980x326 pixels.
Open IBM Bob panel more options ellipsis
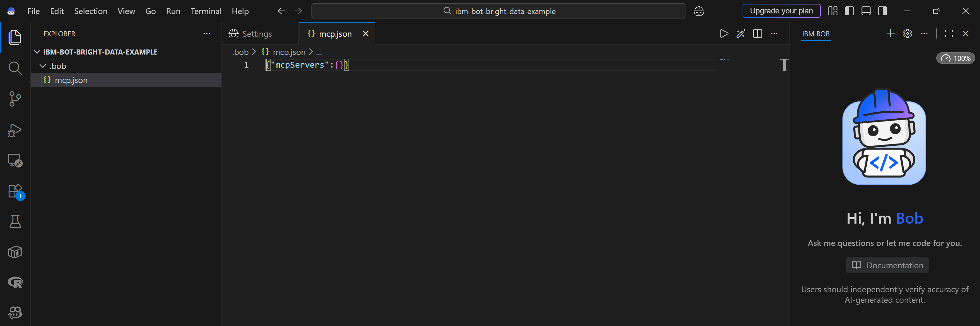click(924, 33)
